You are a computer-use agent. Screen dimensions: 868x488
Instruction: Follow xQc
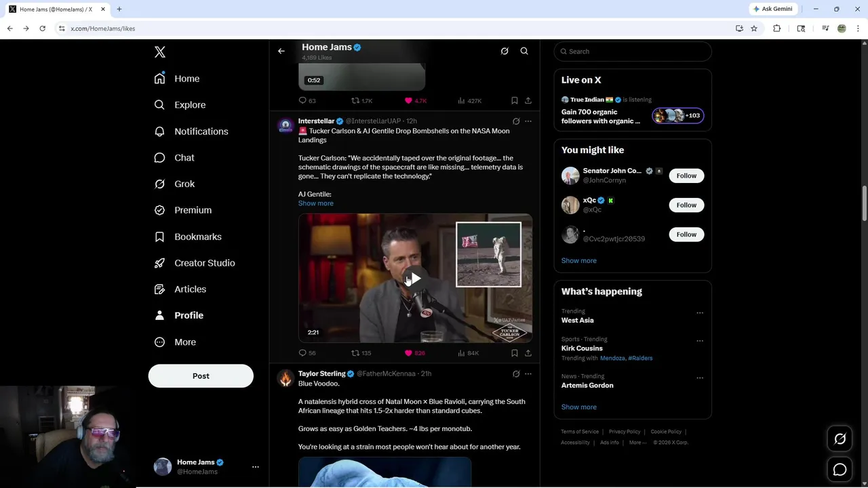[x=686, y=205]
